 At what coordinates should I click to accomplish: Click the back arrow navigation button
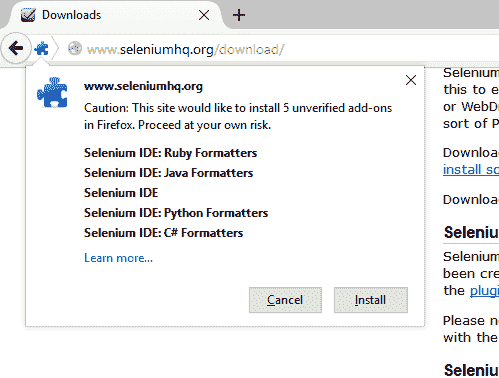(x=16, y=49)
